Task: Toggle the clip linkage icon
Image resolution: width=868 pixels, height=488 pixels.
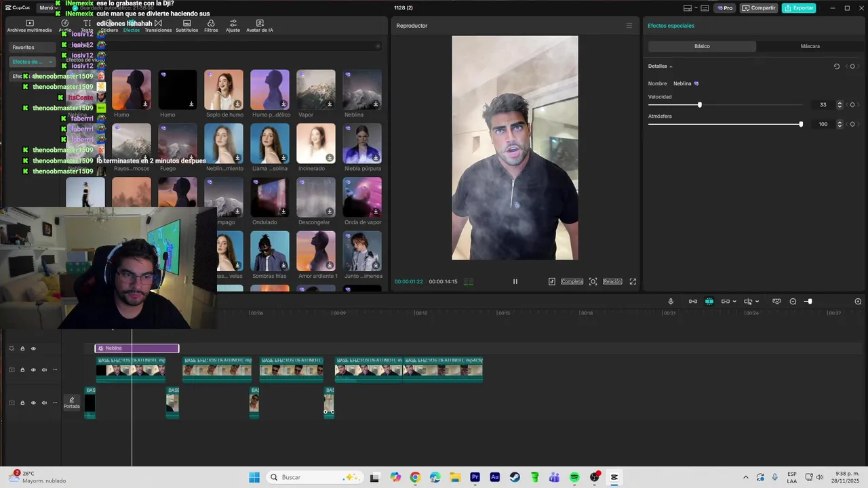Action: (x=725, y=302)
